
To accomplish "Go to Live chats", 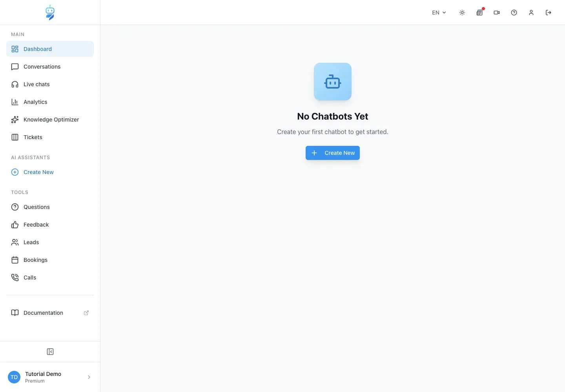I will (x=50, y=84).
